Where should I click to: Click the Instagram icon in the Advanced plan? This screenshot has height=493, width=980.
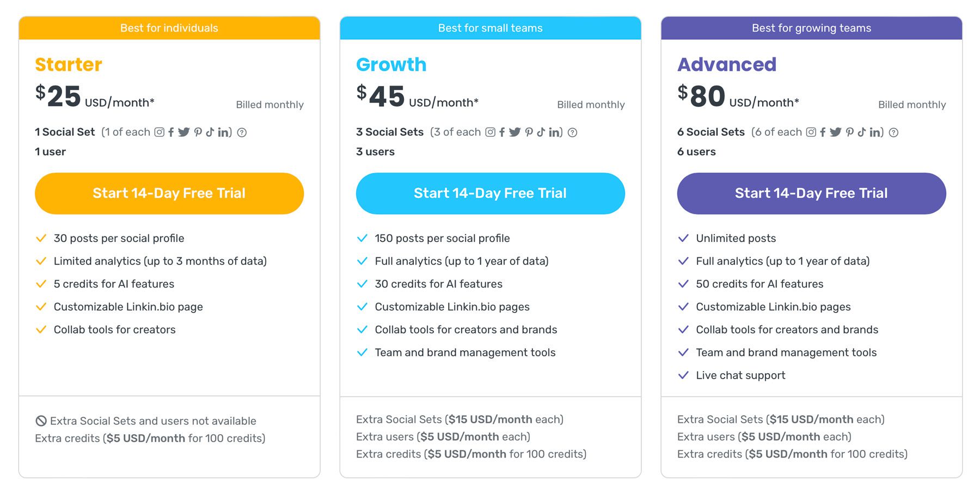pyautogui.click(x=810, y=132)
